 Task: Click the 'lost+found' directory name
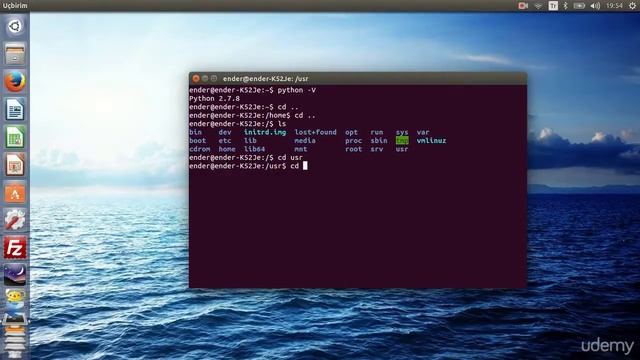click(x=316, y=132)
